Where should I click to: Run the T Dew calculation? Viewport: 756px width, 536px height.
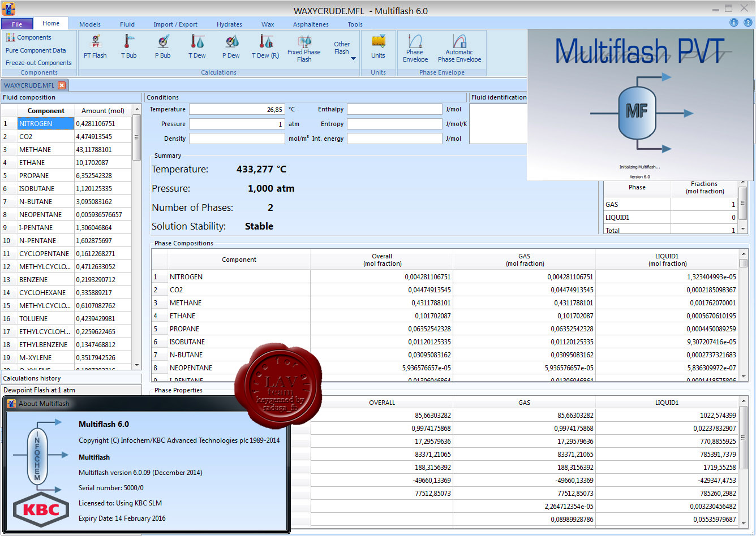pyautogui.click(x=197, y=46)
